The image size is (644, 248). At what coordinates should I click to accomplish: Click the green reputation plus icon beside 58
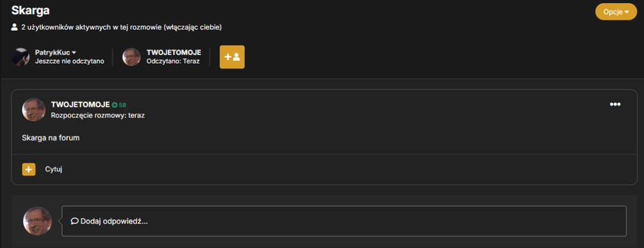click(115, 105)
